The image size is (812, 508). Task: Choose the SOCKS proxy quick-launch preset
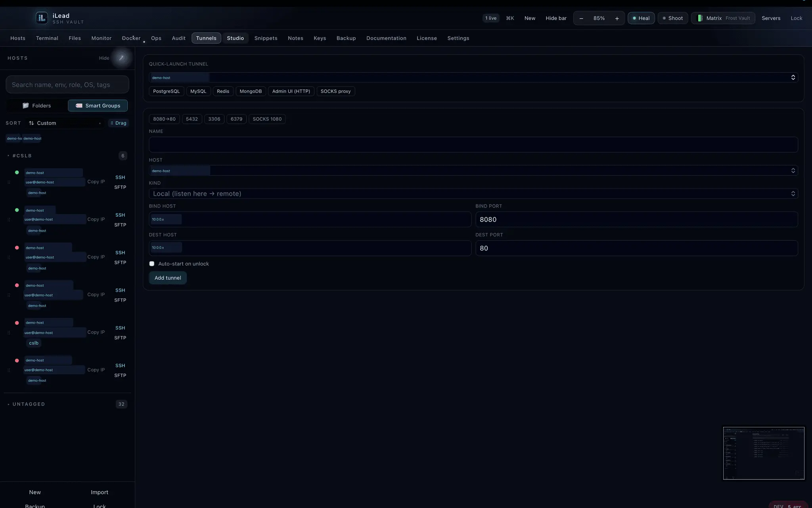pyautogui.click(x=336, y=91)
